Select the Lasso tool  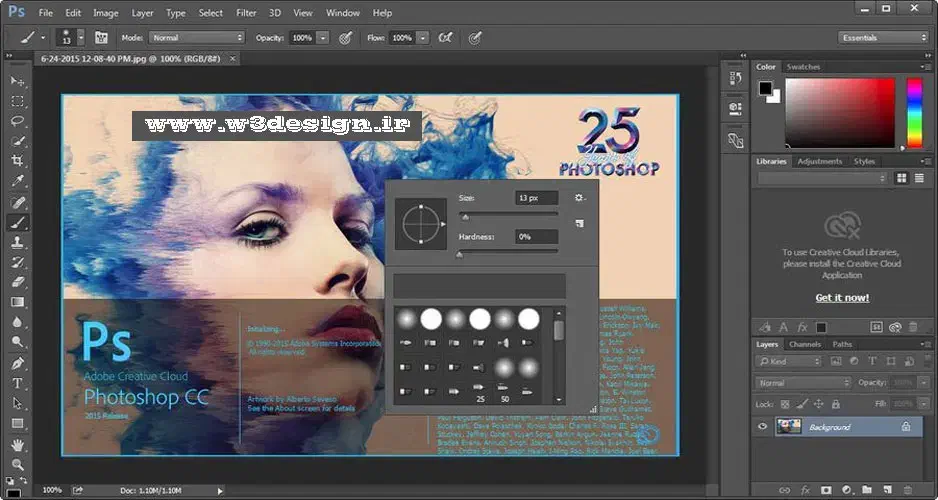tap(17, 121)
